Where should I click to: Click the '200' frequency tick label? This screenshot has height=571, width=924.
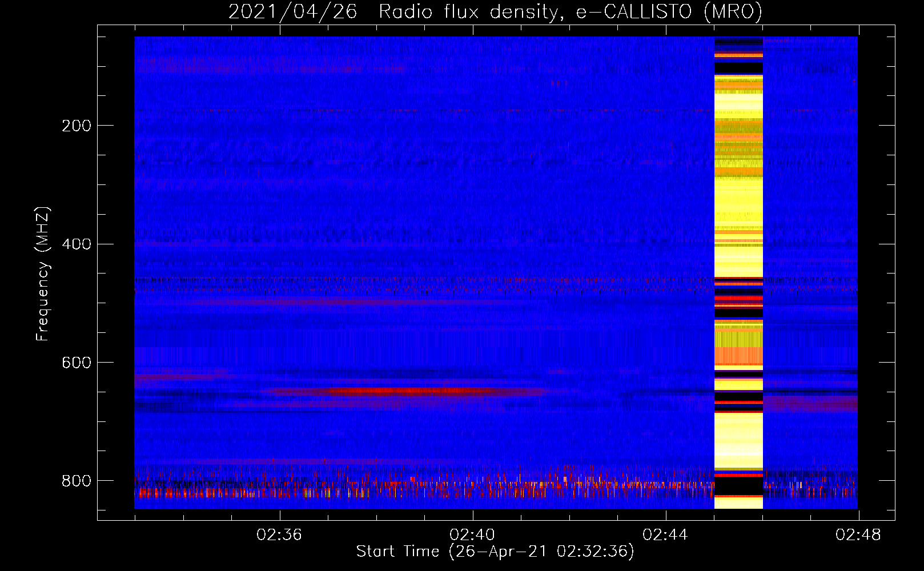click(77, 126)
